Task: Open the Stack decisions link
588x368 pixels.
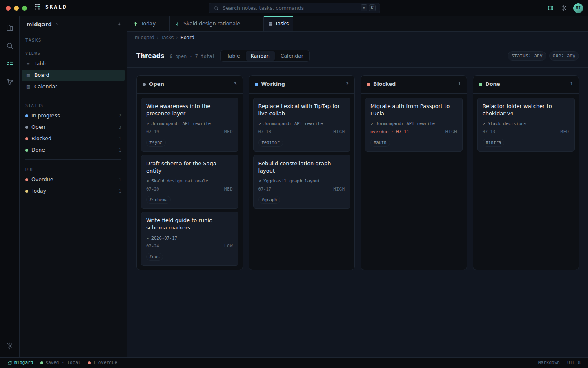Action: pyautogui.click(x=504, y=123)
